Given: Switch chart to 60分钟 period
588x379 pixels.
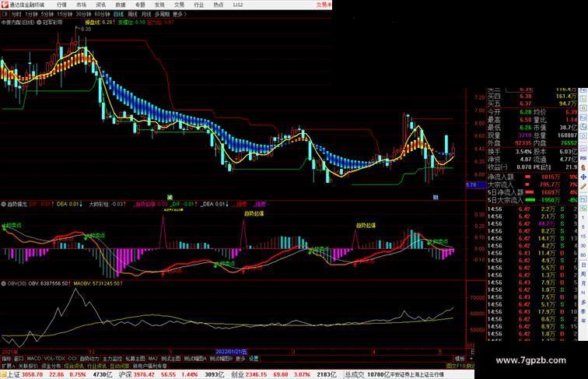Looking at the screenshot, I should 102,14.
